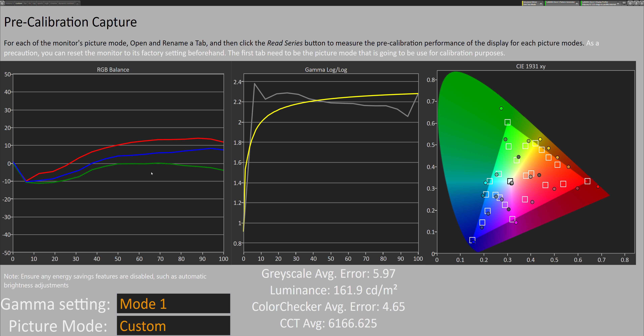Switch to the History 1 tab
The width and height of the screenshot is (644, 336).
[x=10, y=3]
